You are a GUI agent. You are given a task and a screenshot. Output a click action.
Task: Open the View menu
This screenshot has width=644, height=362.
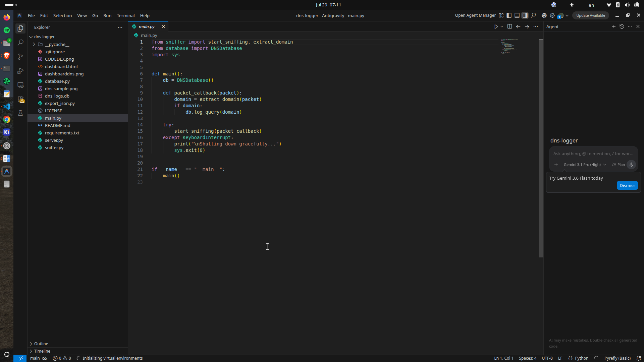click(x=82, y=15)
